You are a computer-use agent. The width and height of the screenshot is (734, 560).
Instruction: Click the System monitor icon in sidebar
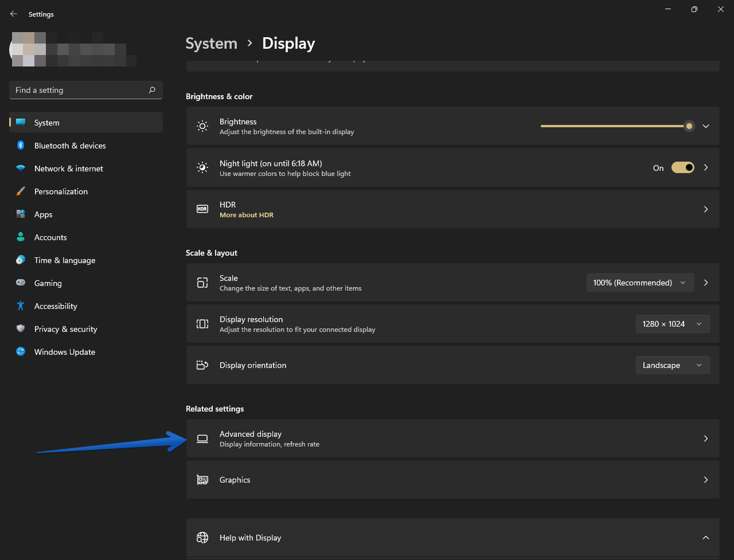pos(21,123)
